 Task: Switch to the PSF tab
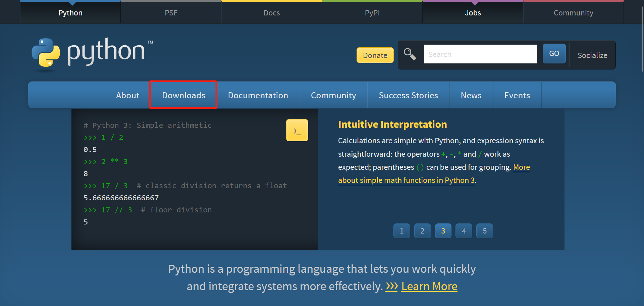171,13
